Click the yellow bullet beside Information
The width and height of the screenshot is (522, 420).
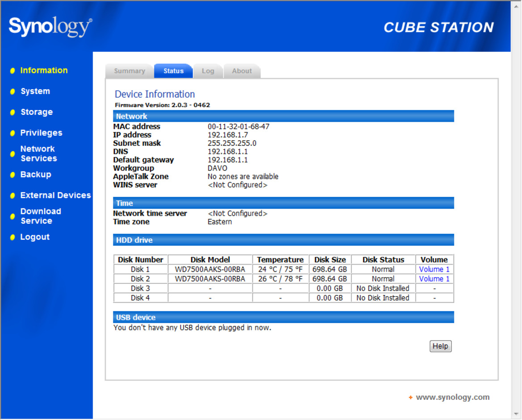pos(13,71)
